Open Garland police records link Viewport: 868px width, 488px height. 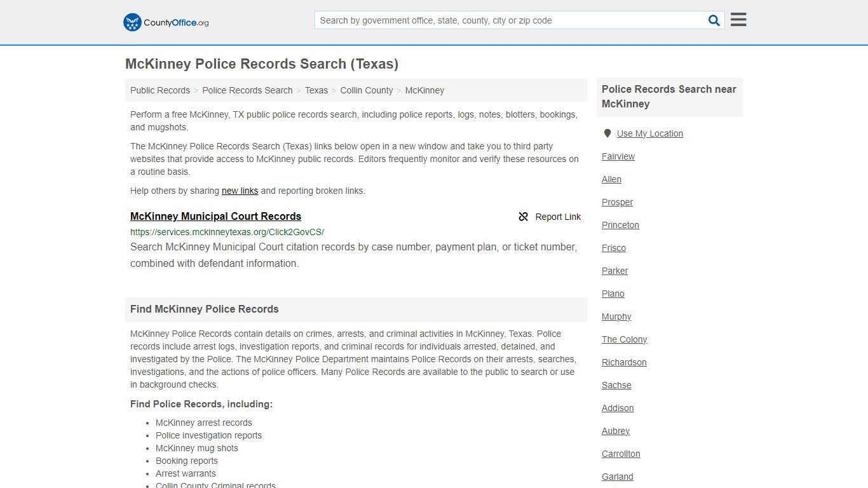coord(617,477)
